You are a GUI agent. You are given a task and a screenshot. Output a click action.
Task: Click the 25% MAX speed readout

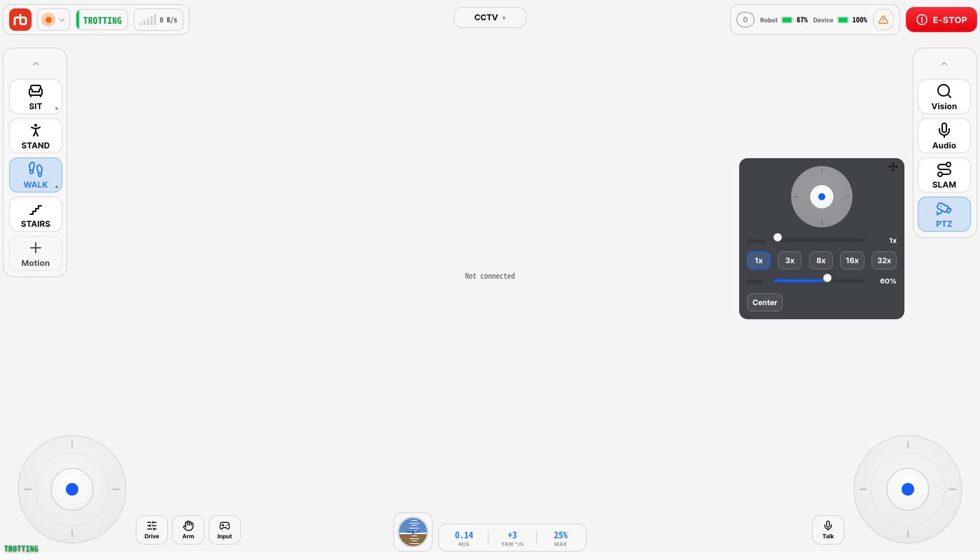coord(561,538)
